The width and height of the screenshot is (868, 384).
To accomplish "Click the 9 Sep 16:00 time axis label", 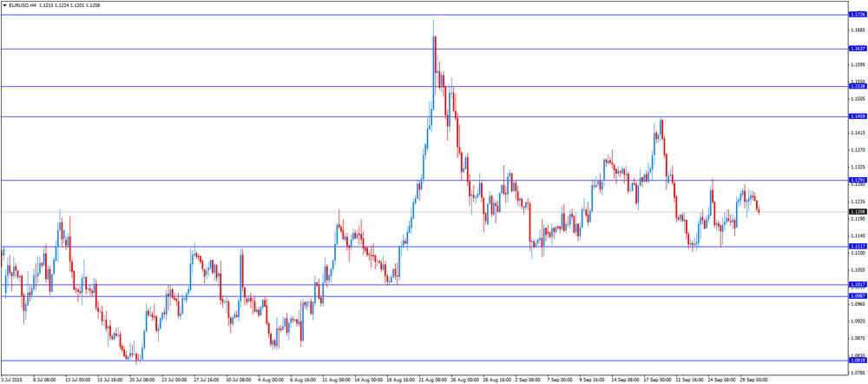I will 594,381.
